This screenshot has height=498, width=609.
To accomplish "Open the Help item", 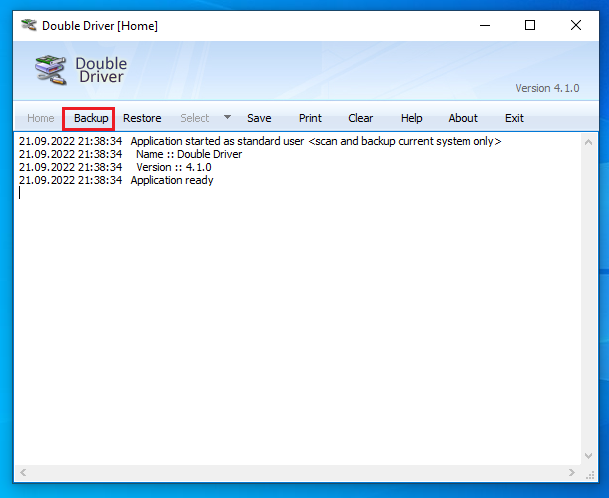I will 411,118.
